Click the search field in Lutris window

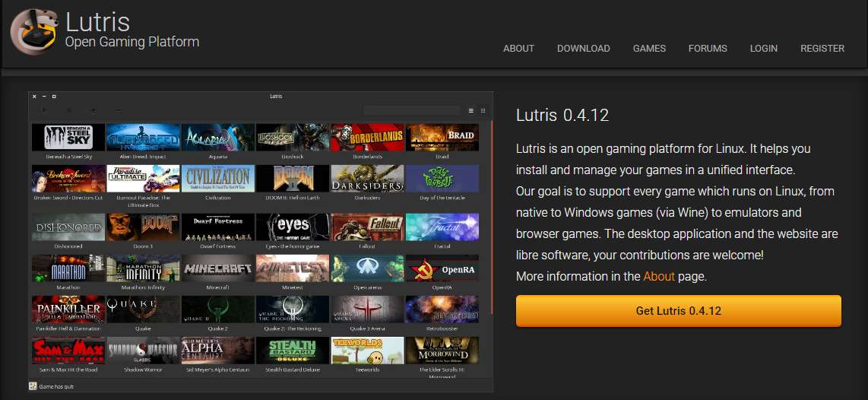click(x=411, y=111)
